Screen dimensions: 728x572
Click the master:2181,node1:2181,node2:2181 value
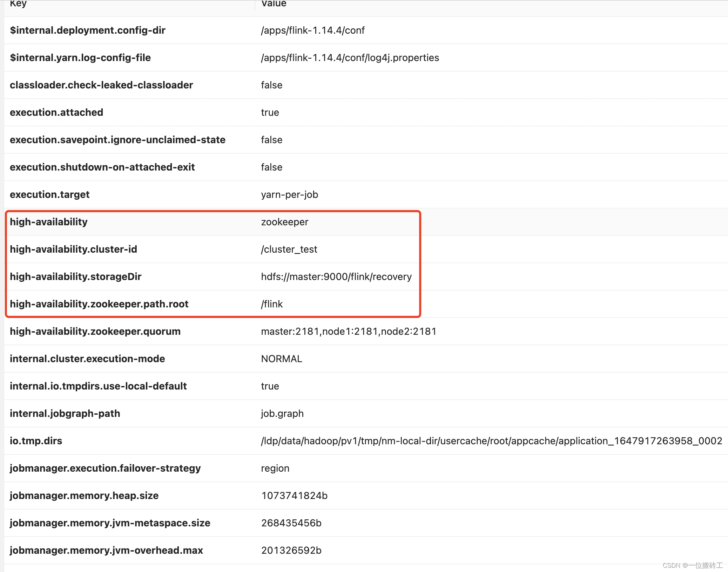pos(349,331)
